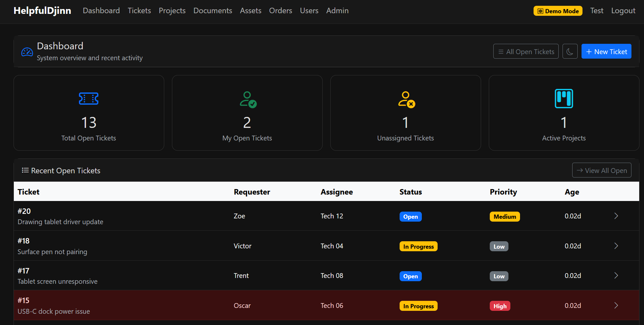Screen dimensions: 644x325
Task: Open the Admin menu item
Action: coord(337,11)
